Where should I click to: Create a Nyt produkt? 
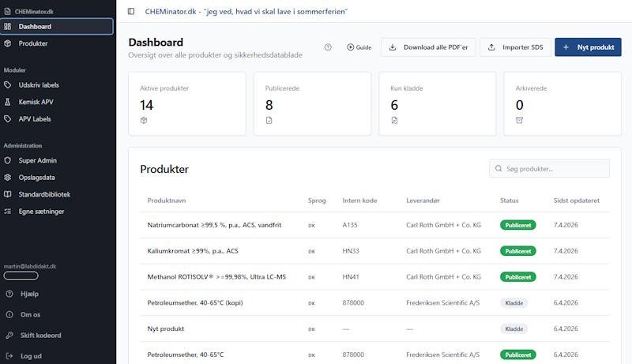(588, 47)
